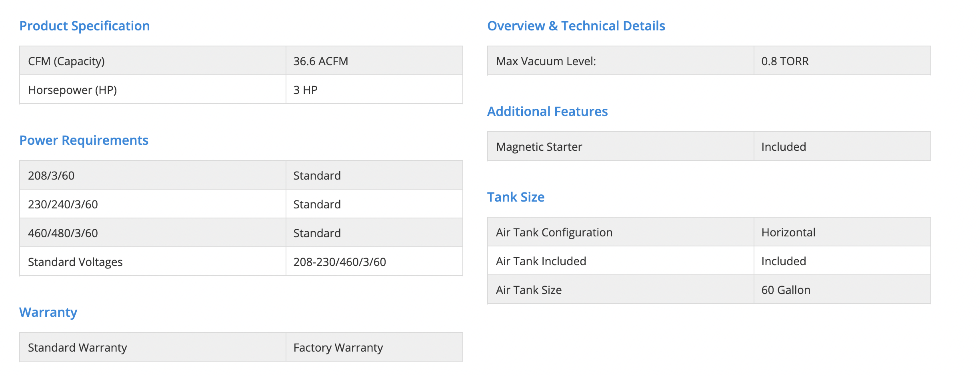Click the Additional Features heading
This screenshot has height=376, width=980.
tap(547, 112)
